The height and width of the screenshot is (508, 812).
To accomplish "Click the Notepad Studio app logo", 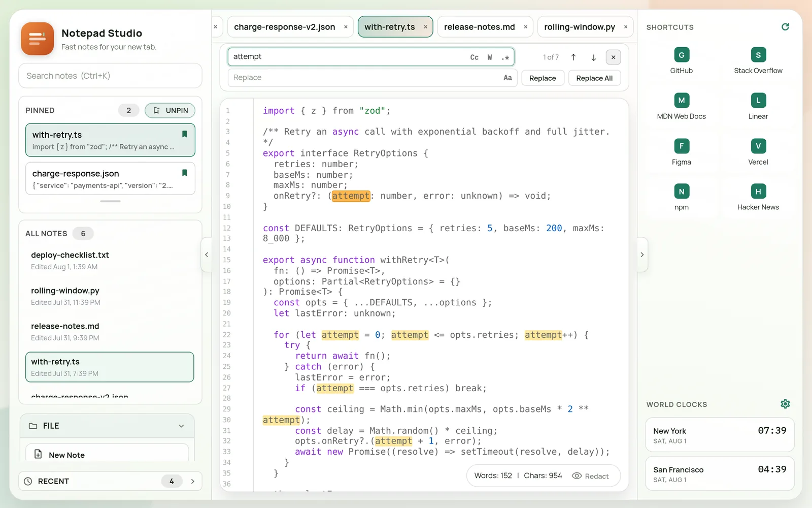I will coord(37,39).
